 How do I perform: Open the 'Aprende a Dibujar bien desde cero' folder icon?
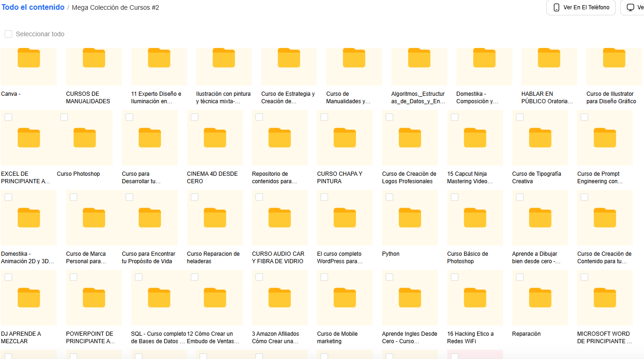click(x=540, y=218)
